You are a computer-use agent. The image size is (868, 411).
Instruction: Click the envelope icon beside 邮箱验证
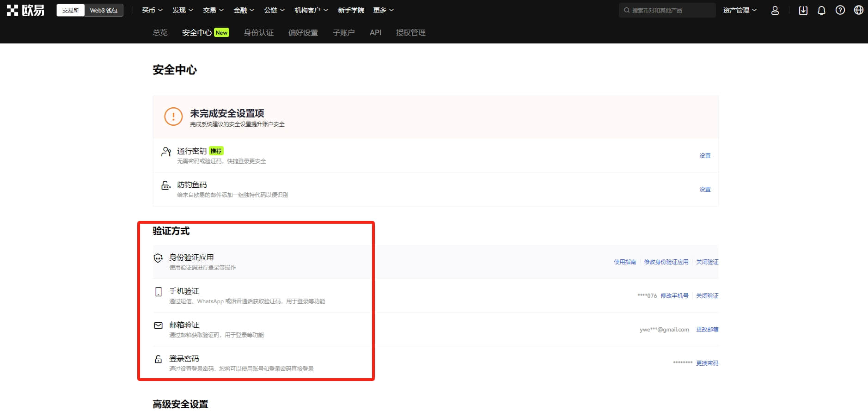[158, 325]
